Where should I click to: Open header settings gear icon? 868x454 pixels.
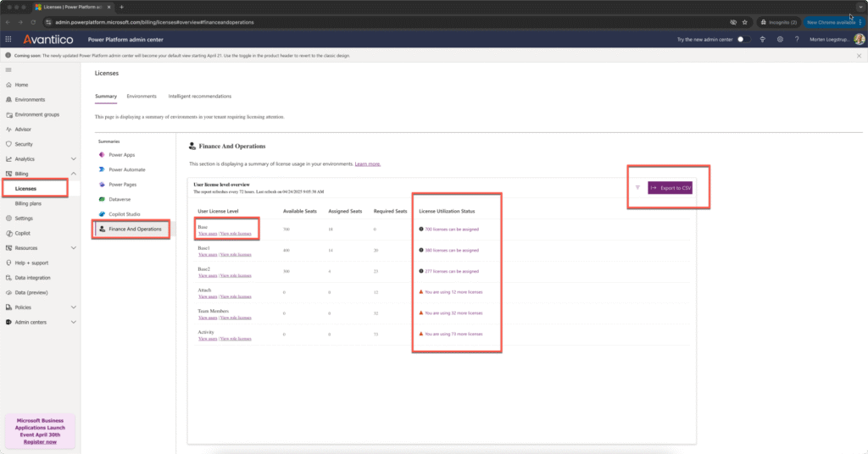780,39
